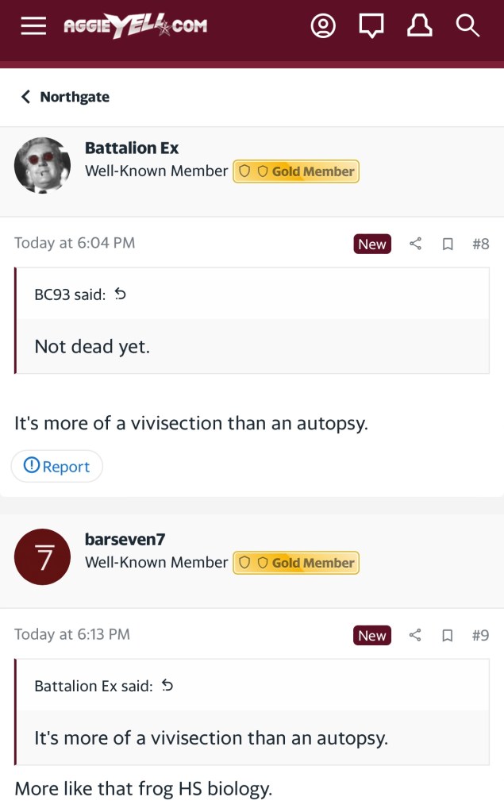Click the AggieYell.com site logo

click(x=135, y=26)
